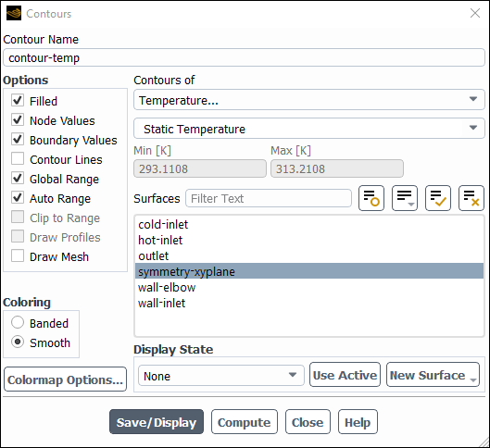Uncheck the Filled option

coord(18,101)
